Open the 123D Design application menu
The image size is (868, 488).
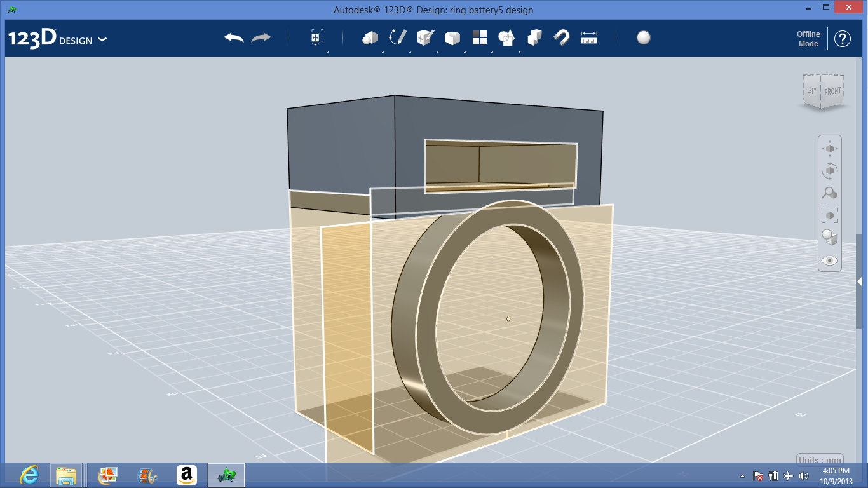(x=57, y=39)
